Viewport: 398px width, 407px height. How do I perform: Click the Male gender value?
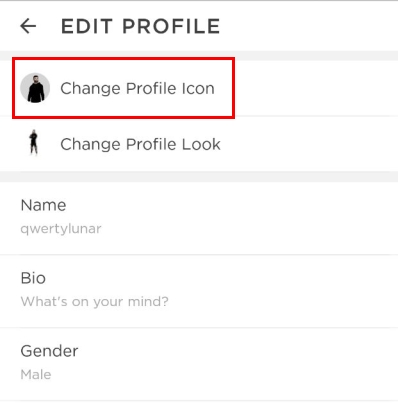click(x=36, y=375)
